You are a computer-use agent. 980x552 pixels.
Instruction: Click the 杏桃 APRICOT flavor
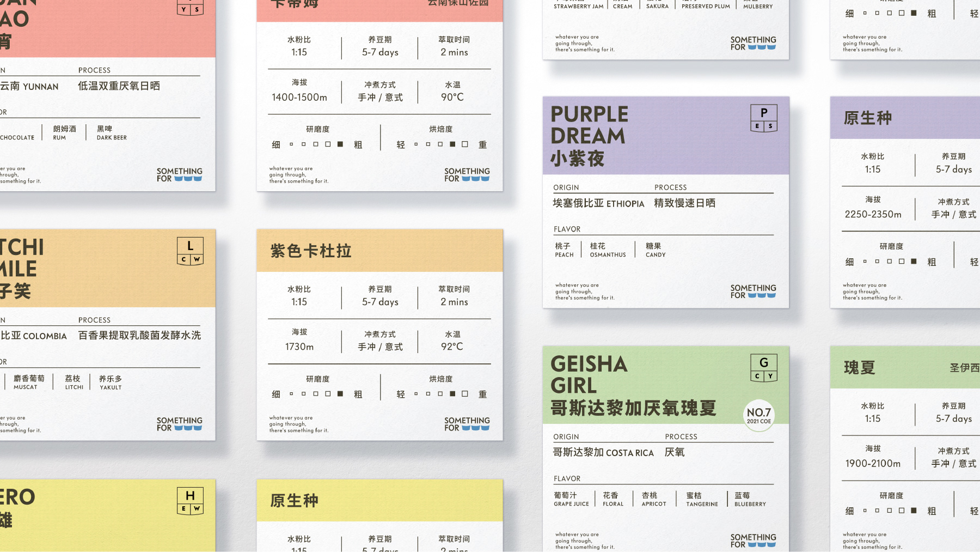tap(653, 499)
